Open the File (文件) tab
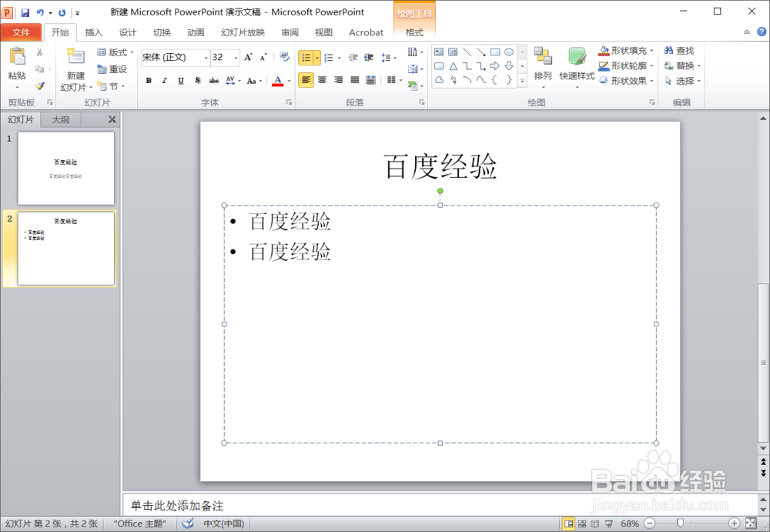The width and height of the screenshot is (770, 532). (x=21, y=32)
